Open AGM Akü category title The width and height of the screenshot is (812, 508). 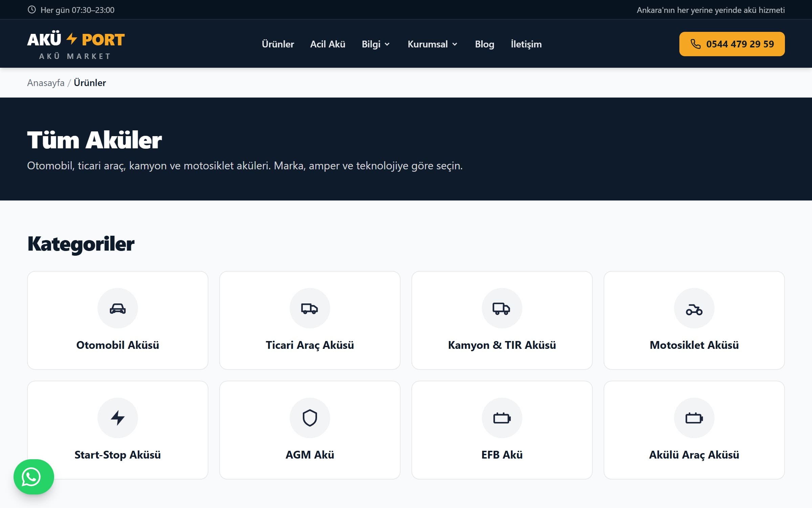310,454
